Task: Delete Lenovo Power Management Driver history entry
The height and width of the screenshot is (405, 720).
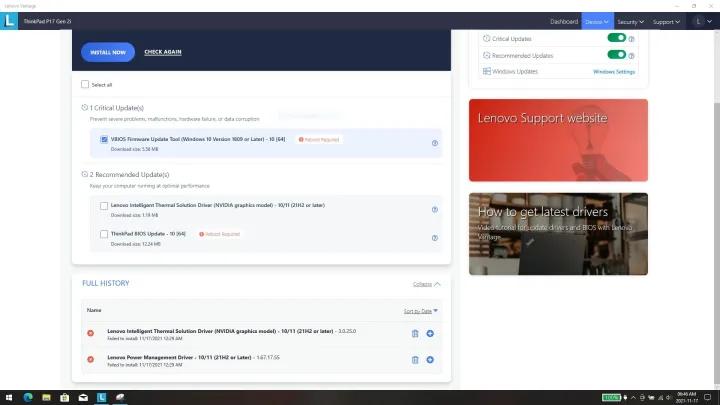Action: (415, 360)
